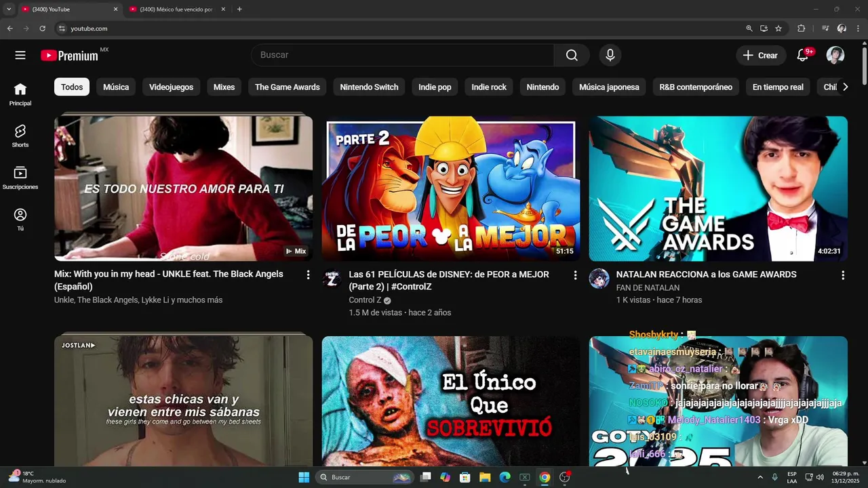Go to Principal in the sidebar
868x488 pixels.
[20, 94]
